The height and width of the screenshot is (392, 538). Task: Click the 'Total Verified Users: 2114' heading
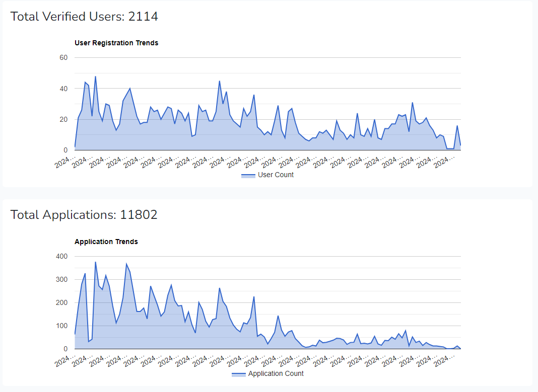84,17
